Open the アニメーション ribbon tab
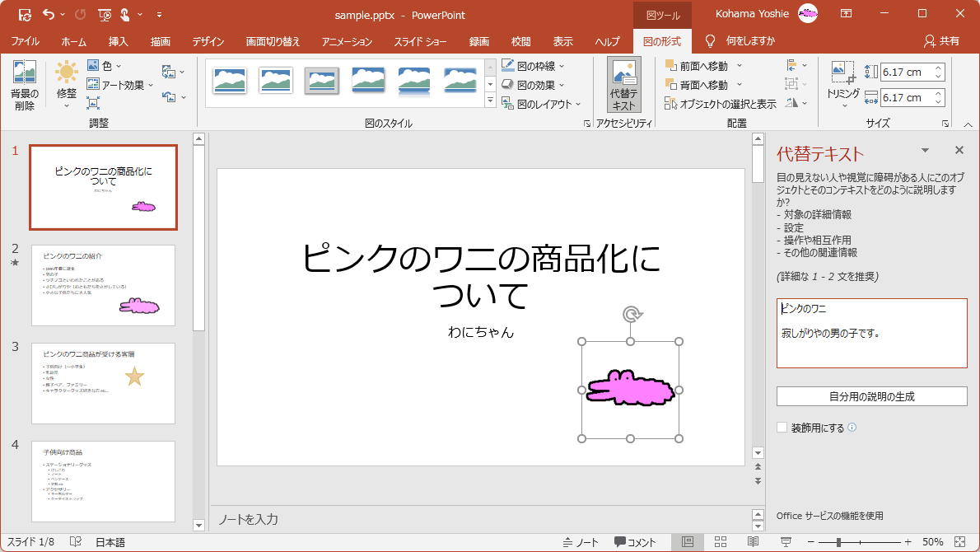Image resolution: width=980 pixels, height=552 pixels. (347, 41)
